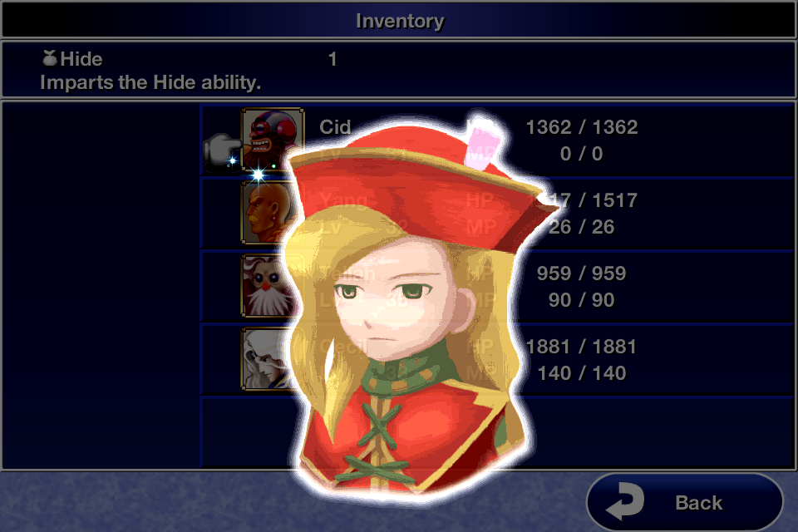Select Tellah's bearded portrait icon

(x=267, y=286)
